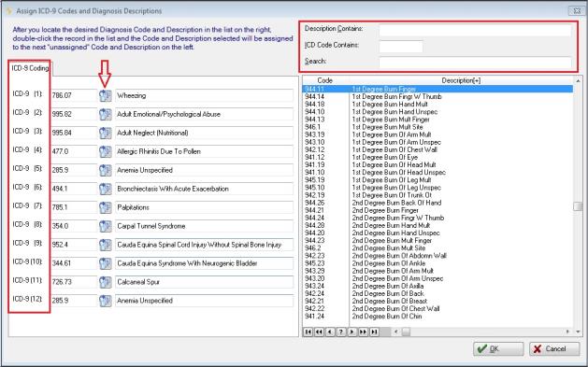Click the Calcaneal Spur description field
Image resolution: width=588 pixels, height=367 pixels.
point(204,282)
